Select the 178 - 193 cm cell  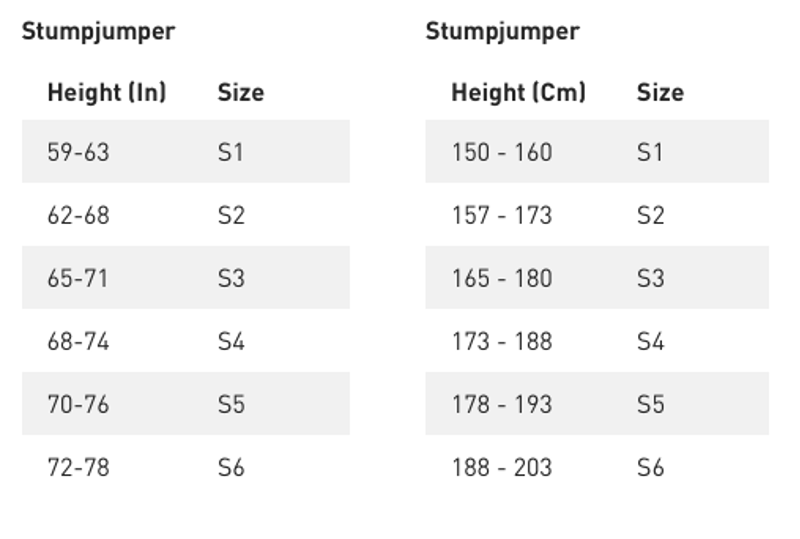[x=501, y=404]
